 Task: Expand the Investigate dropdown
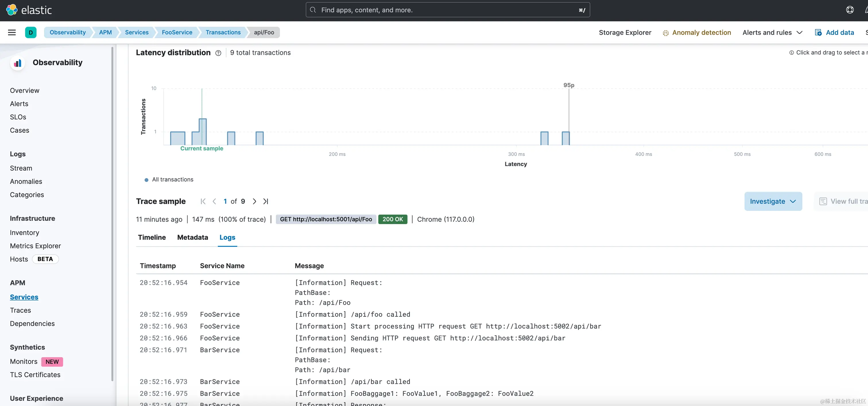click(x=773, y=201)
